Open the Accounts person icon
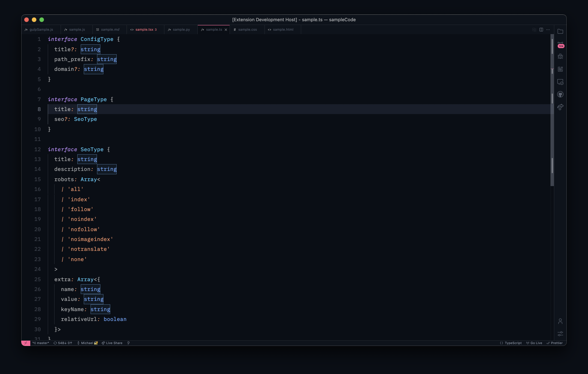The height and width of the screenshot is (374, 588). pyautogui.click(x=560, y=321)
